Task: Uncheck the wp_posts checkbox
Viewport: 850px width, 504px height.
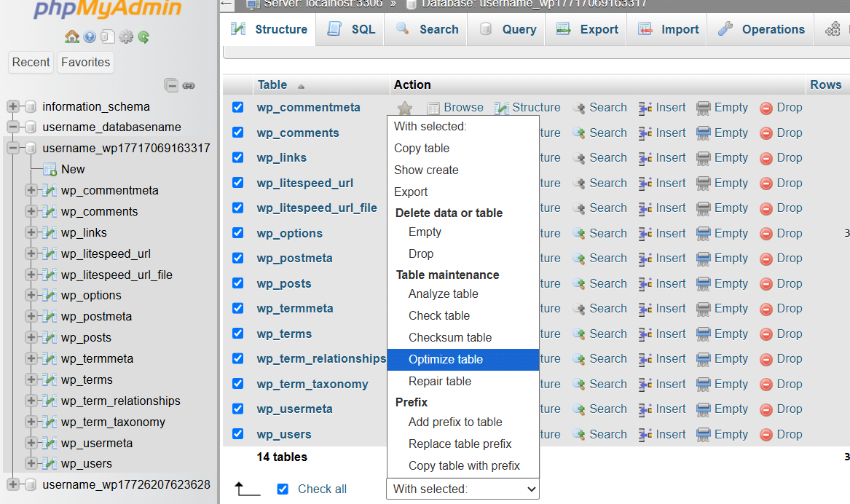Action: pyautogui.click(x=238, y=283)
